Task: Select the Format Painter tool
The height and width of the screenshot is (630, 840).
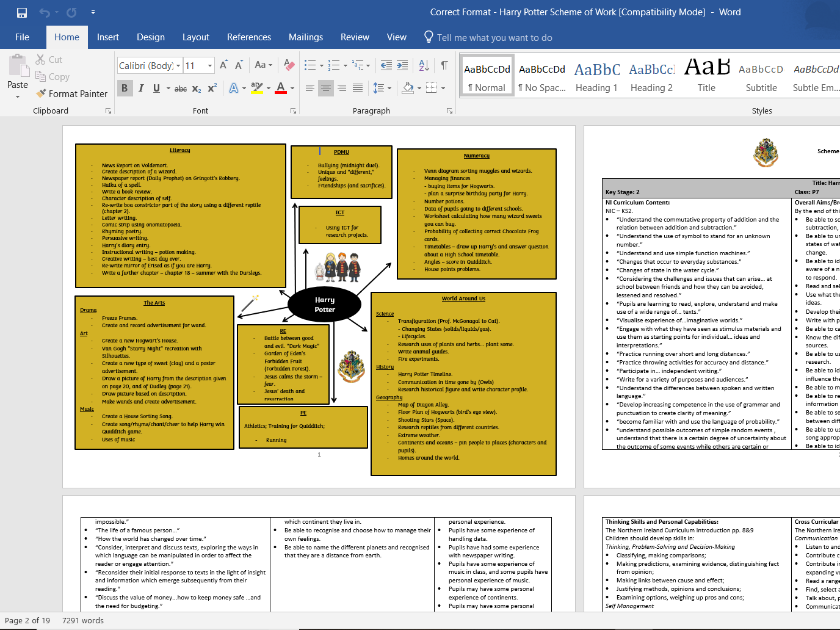Action: pyautogui.click(x=71, y=93)
